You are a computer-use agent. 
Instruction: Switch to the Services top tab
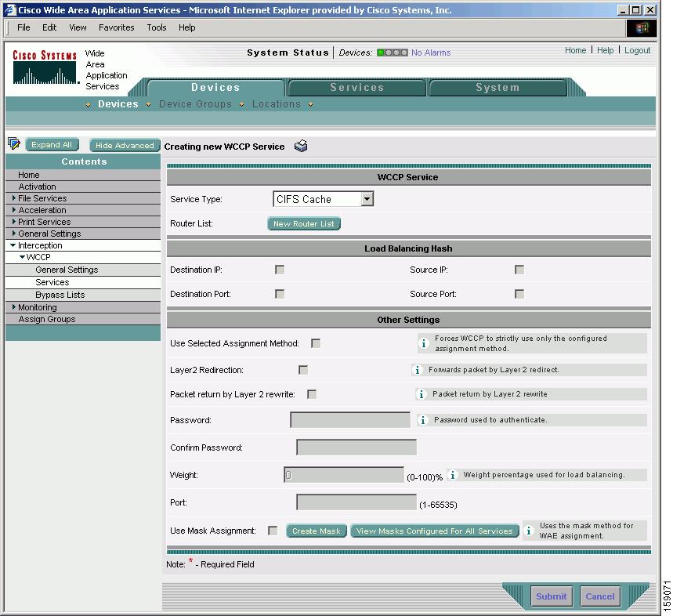pyautogui.click(x=357, y=88)
